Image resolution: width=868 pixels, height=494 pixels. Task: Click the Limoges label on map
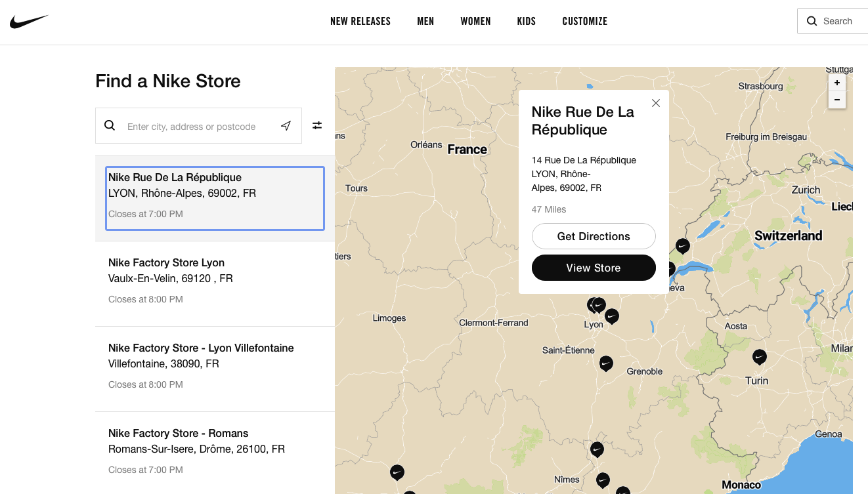[x=389, y=318]
